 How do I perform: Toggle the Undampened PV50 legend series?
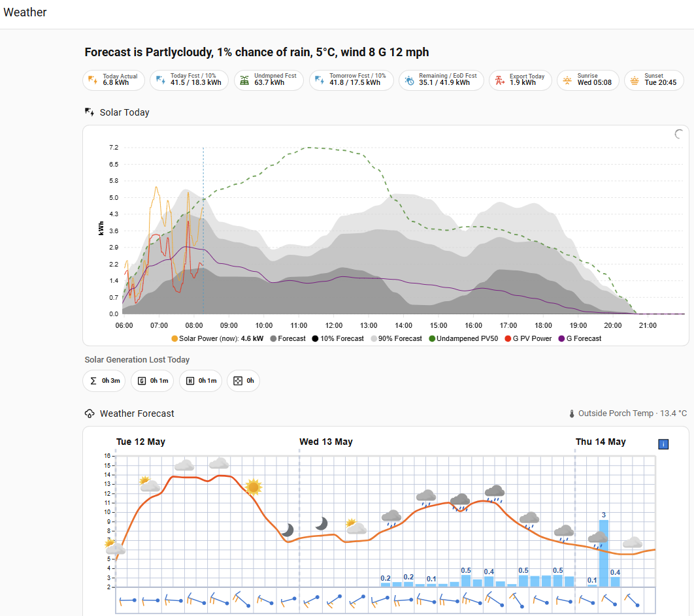click(463, 338)
